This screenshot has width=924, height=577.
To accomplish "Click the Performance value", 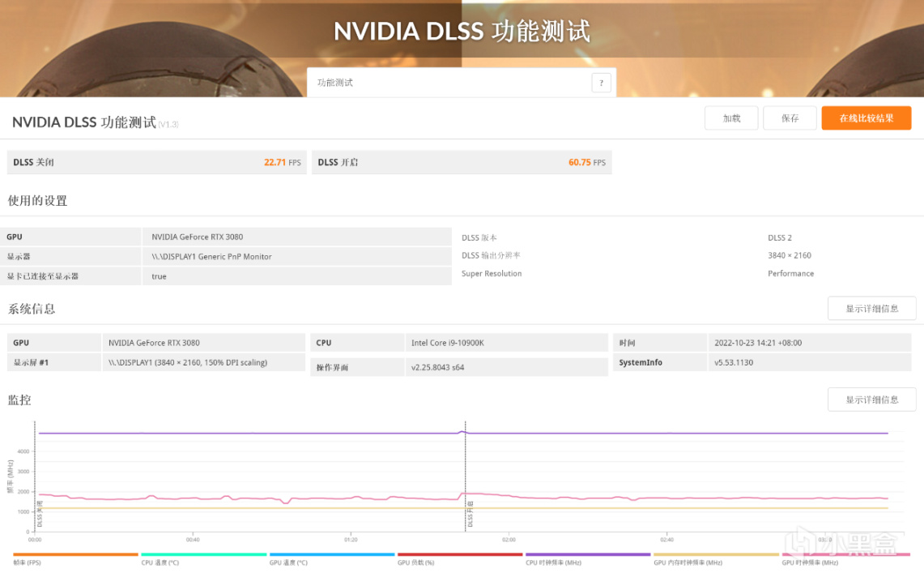I will (791, 273).
